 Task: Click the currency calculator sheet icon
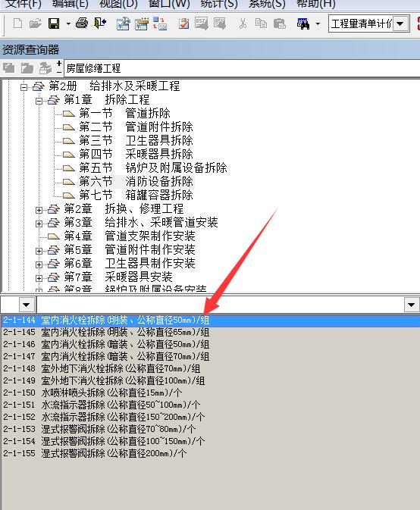124,24
